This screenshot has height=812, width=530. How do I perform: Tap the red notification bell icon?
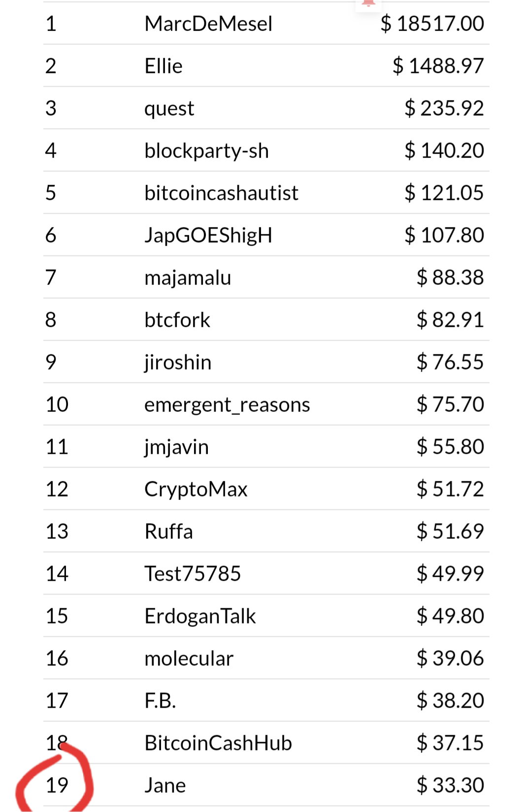coord(368,3)
